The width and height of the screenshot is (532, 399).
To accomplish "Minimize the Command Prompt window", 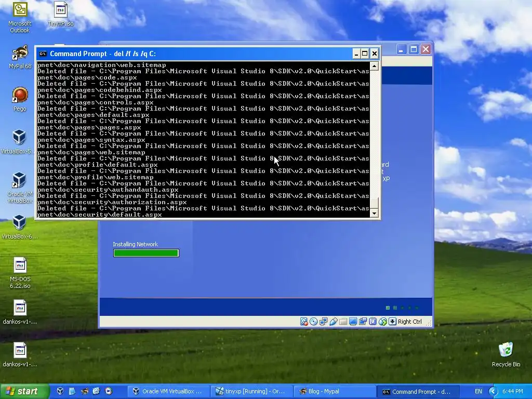I will tap(356, 54).
